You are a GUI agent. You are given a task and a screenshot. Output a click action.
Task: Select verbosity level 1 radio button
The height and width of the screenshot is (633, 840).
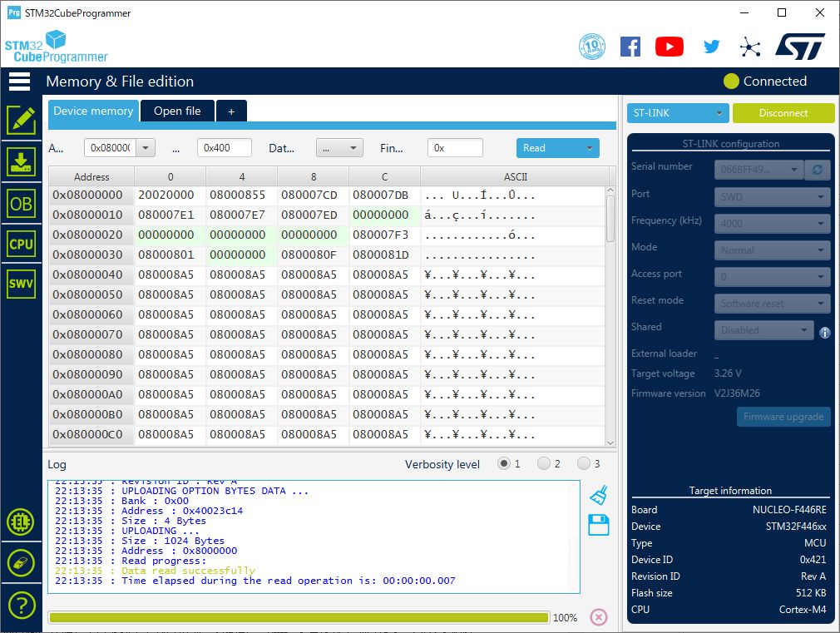504,464
